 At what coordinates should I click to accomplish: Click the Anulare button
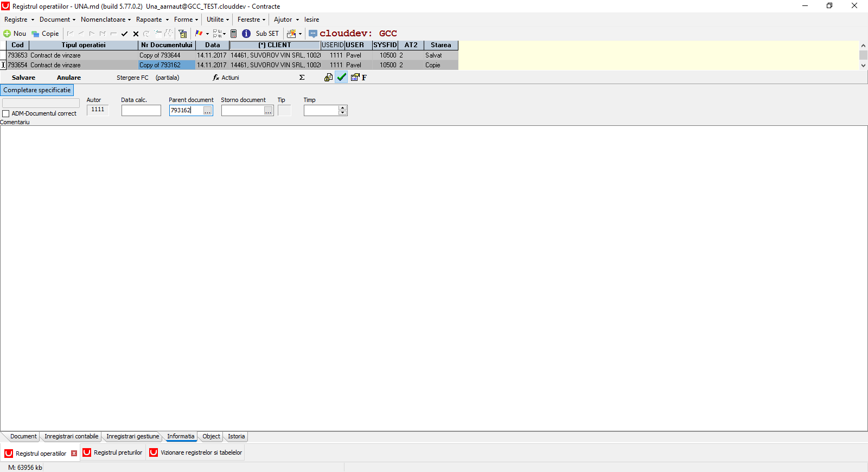click(69, 78)
